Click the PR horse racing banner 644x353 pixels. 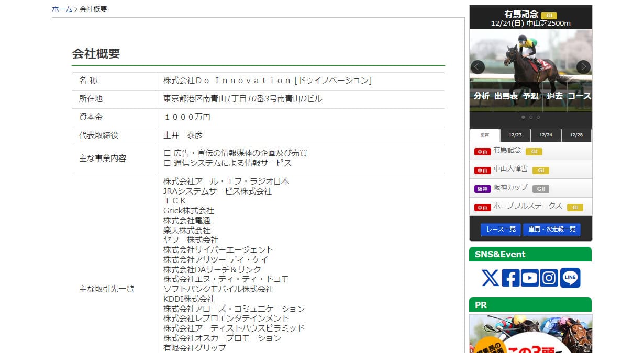tap(531, 334)
